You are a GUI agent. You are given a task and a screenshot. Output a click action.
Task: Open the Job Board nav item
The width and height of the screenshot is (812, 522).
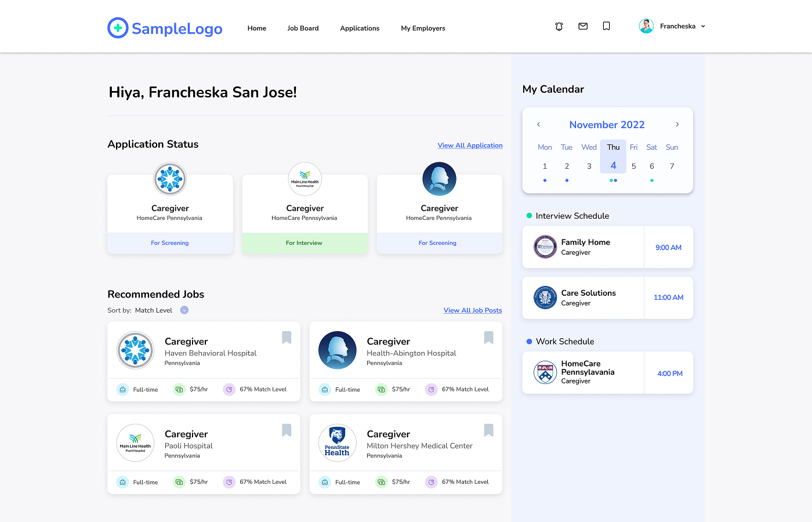point(303,28)
